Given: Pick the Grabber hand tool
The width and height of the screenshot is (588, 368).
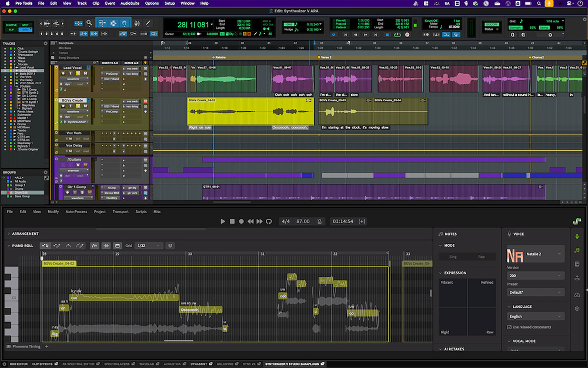Looking at the screenshot, I should pyautogui.click(x=125, y=24).
